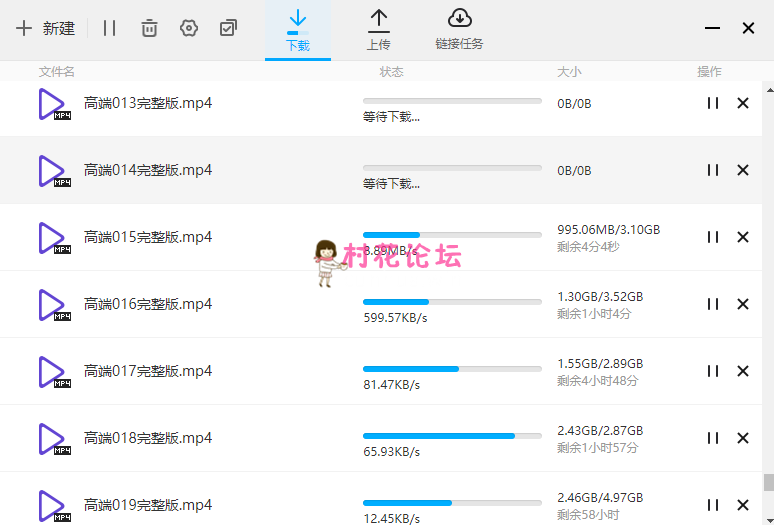Select the 高端016完整版.mp4 file name

pyautogui.click(x=148, y=304)
